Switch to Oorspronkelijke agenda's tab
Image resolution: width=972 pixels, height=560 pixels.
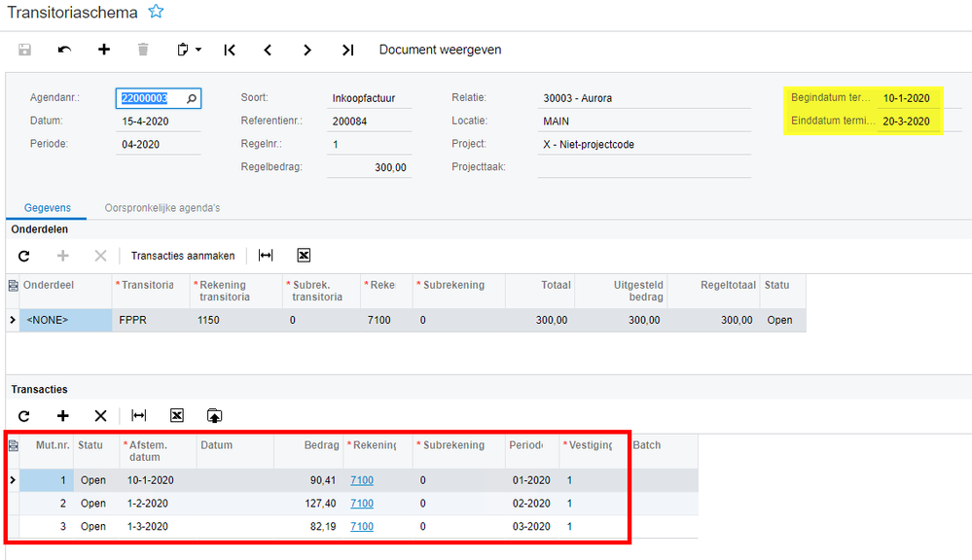click(x=162, y=208)
